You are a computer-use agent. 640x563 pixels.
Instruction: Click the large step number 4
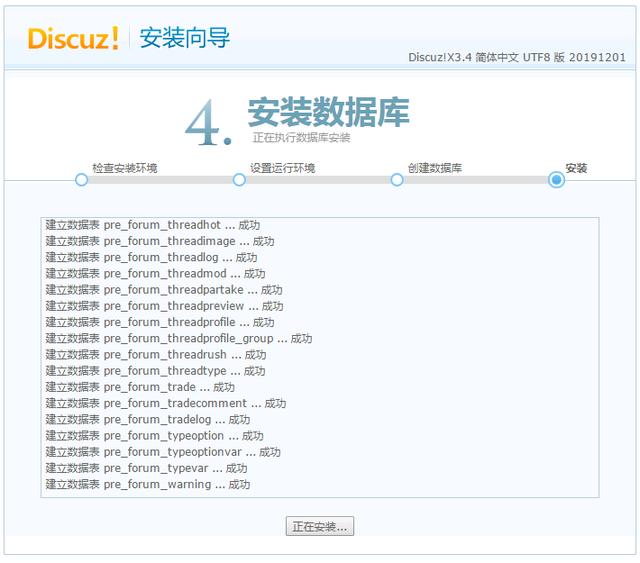coord(208,122)
